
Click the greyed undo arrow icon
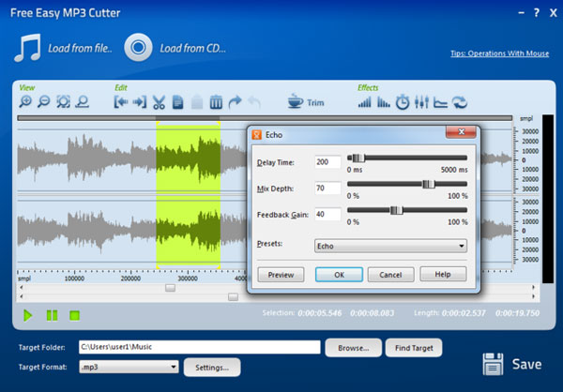click(254, 102)
